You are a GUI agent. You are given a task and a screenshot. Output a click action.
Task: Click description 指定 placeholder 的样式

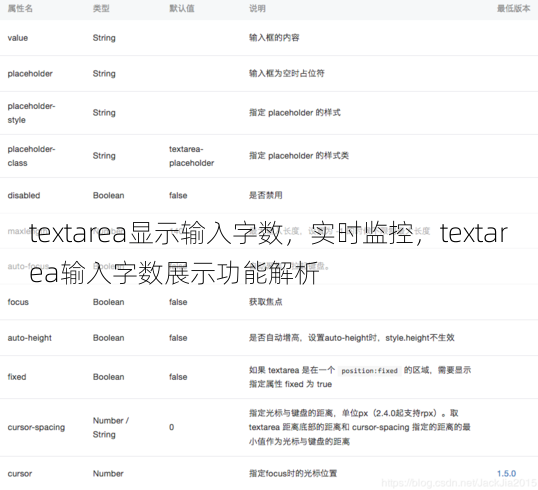[x=295, y=113]
